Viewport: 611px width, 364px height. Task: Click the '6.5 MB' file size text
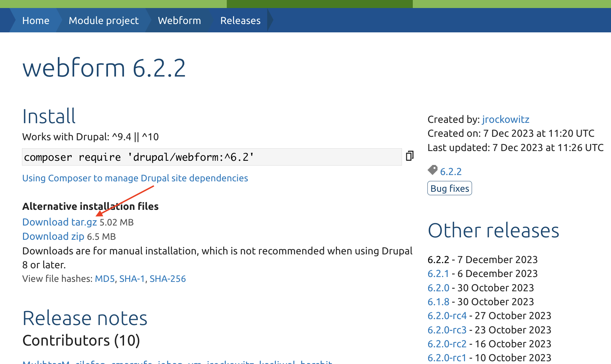pos(101,237)
